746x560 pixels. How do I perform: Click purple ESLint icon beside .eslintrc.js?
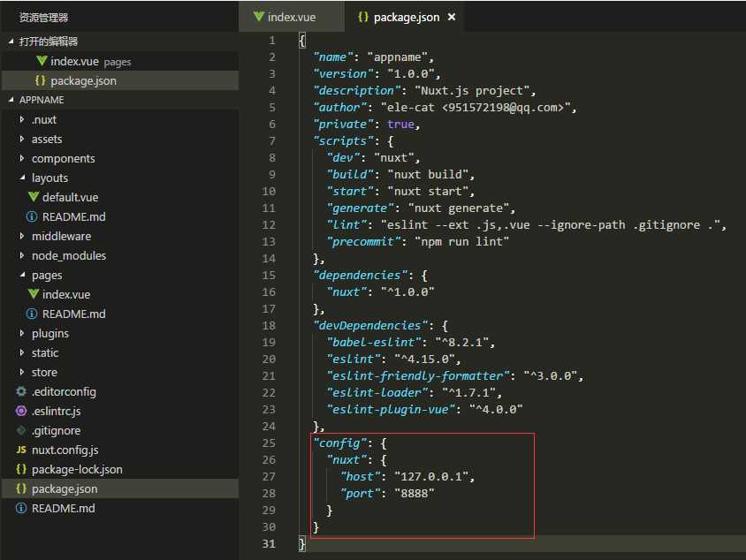21,411
